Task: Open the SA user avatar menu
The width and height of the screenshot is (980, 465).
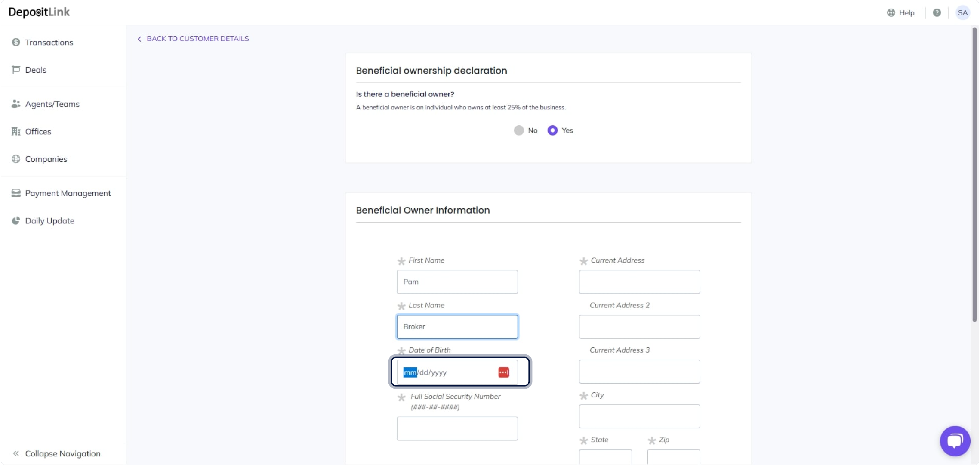Action: 963,13
